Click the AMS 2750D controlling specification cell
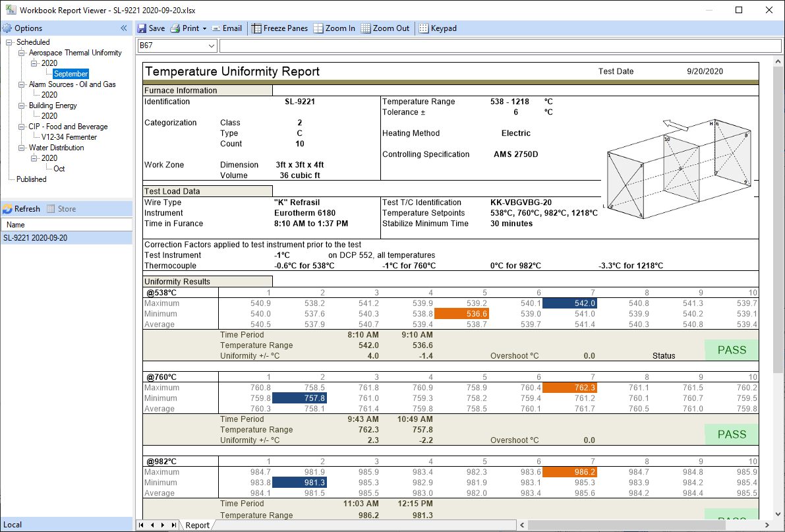The height and width of the screenshot is (532, 785). [x=515, y=154]
